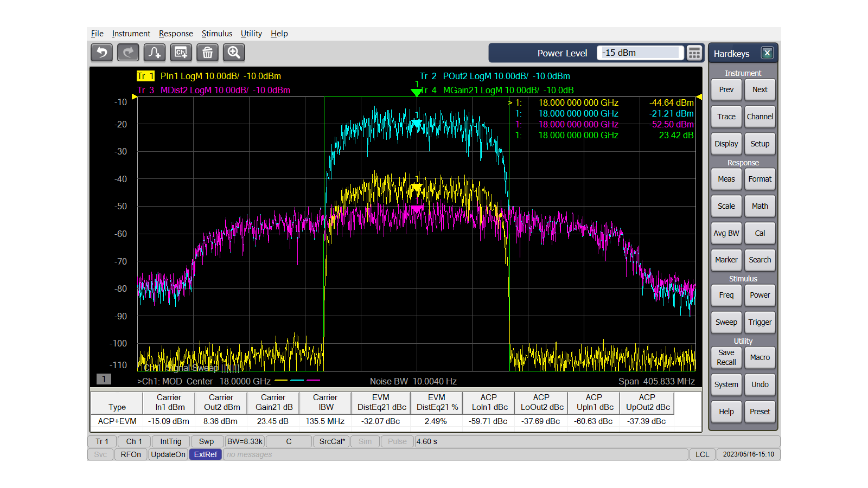Click the Pulse status field
Image resolution: width=868 pixels, height=488 pixels.
point(397,441)
